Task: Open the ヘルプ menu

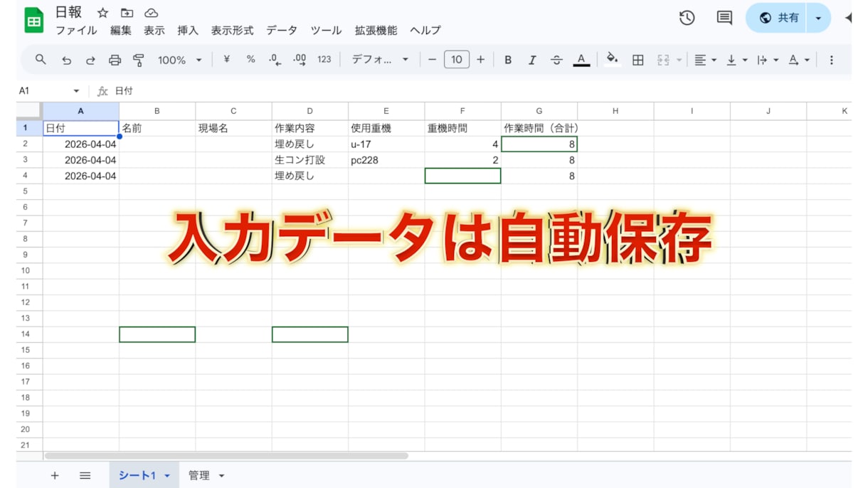Action: 425,31
